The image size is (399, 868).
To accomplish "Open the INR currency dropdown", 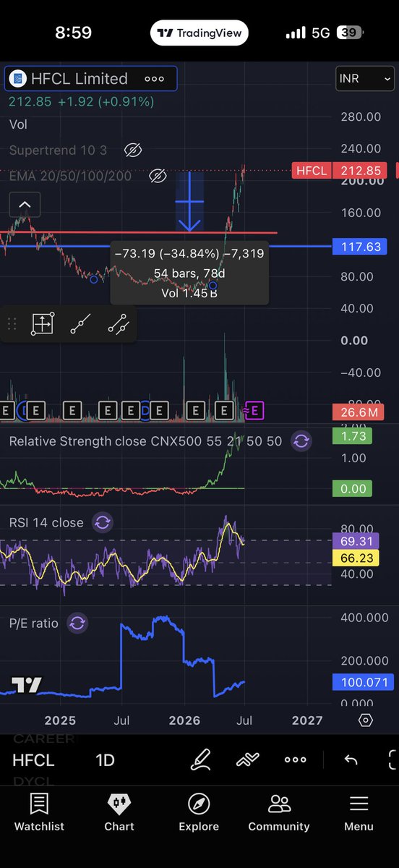I will pos(365,79).
